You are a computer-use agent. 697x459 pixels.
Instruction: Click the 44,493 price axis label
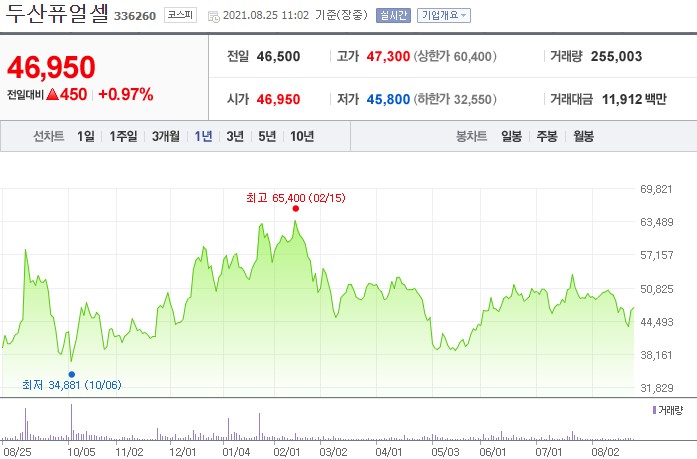pos(657,322)
